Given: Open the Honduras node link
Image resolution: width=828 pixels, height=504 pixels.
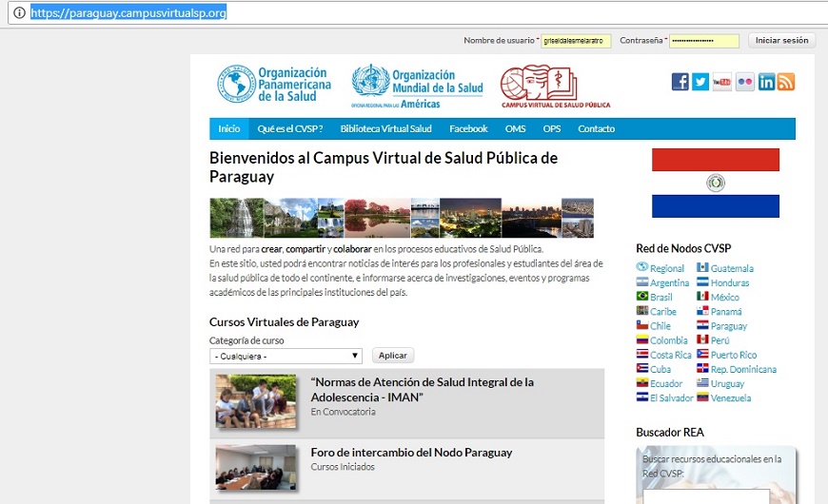Looking at the screenshot, I should (x=730, y=282).
